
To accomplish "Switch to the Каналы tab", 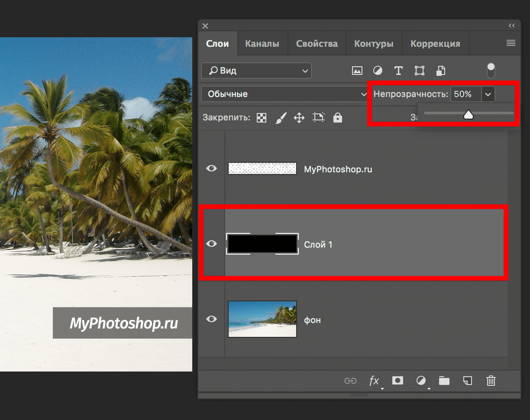I will click(x=262, y=44).
